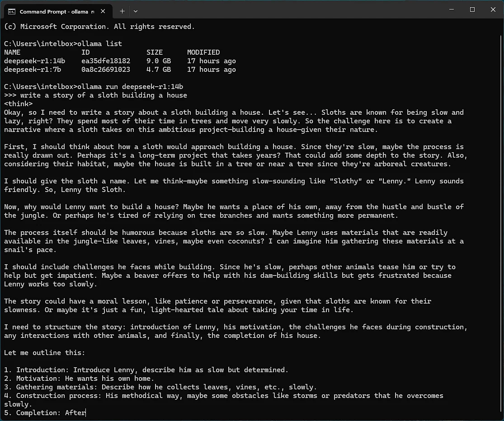
Task: Click the 'deepseek-r1:7b' model name
Action: (x=33, y=70)
